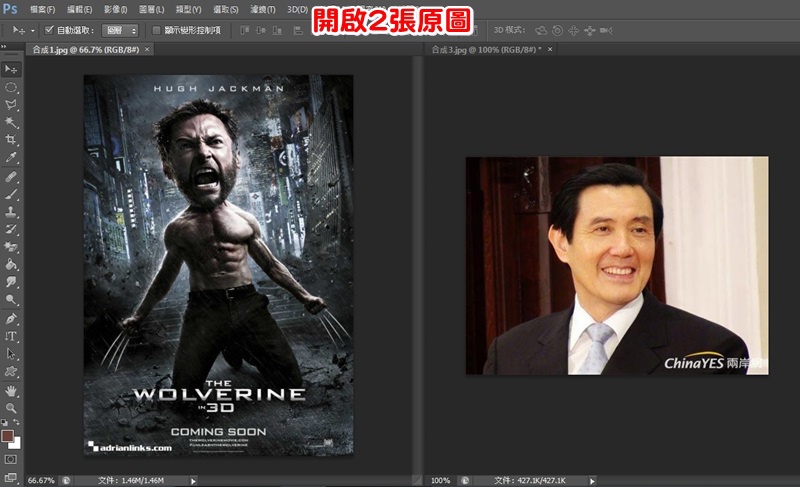800x487 pixels.
Task: Select the Custom Shape tool
Action: tap(11, 371)
